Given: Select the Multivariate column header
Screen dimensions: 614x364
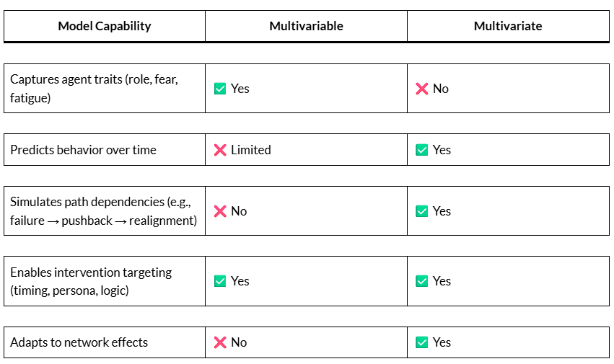Looking at the screenshot, I should pyautogui.click(x=508, y=26).
